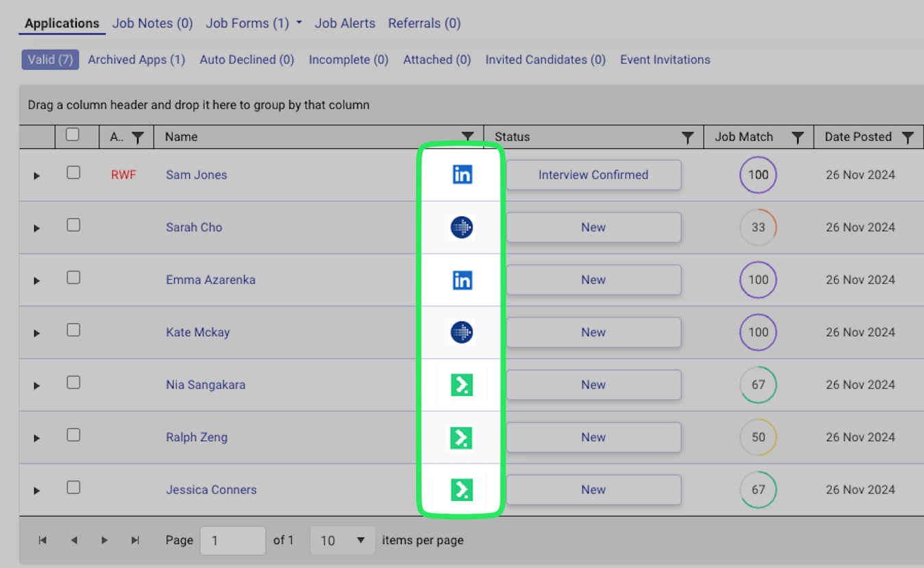Click the blue arrow source icon for Kate Mckay

[462, 332]
